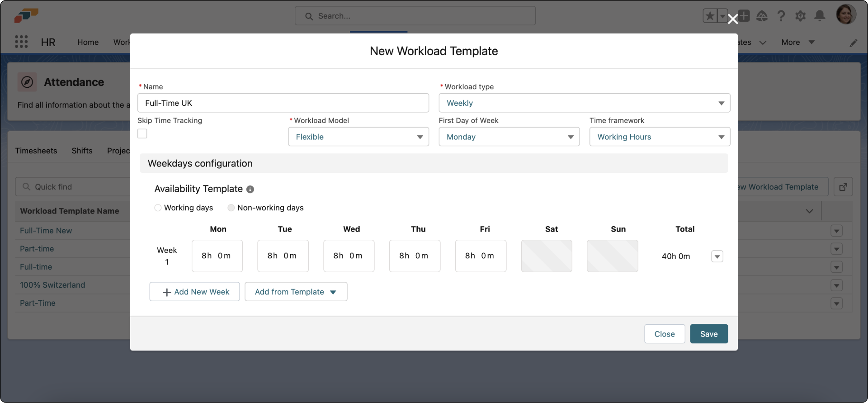Click the Tuesday hours cell
868x403 pixels.
[x=283, y=256]
